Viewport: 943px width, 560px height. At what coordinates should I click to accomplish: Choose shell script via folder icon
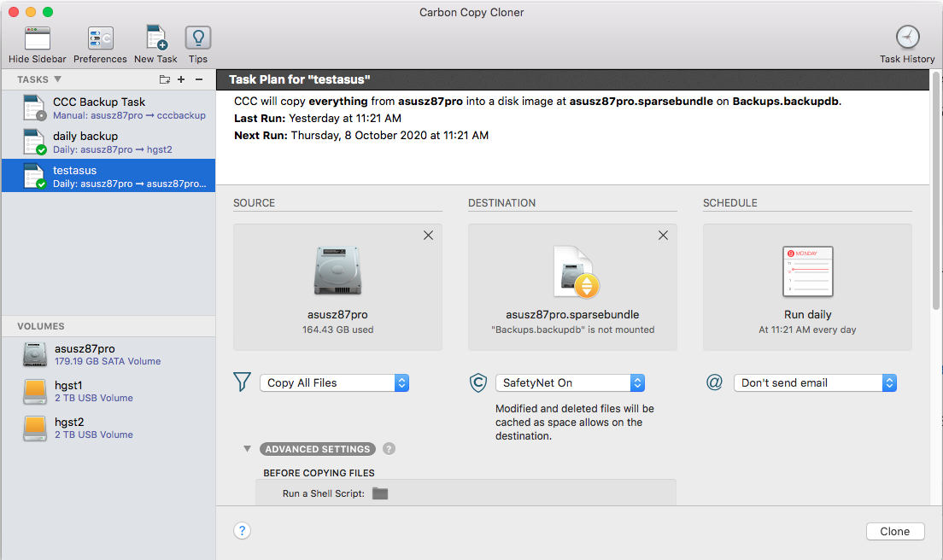pos(380,493)
